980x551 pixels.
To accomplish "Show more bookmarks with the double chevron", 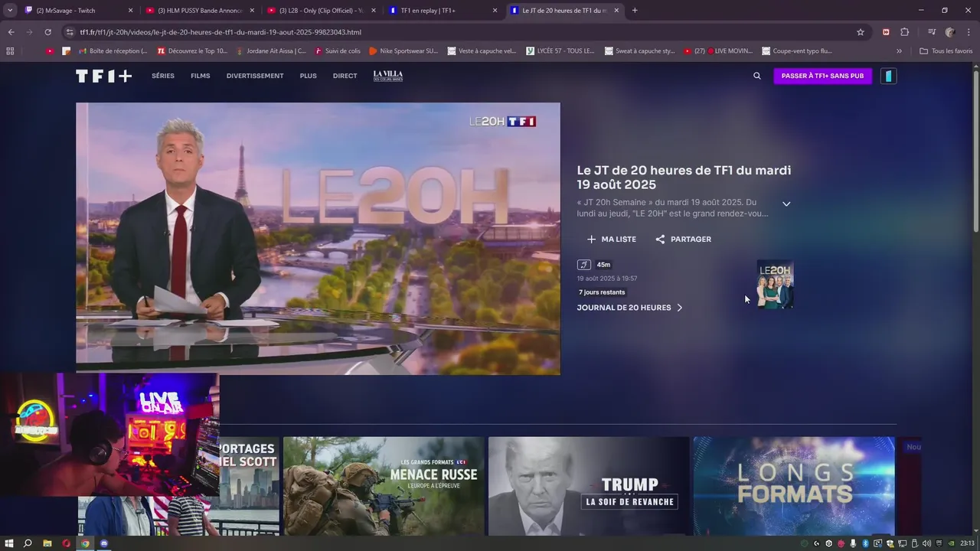I will [x=899, y=51].
